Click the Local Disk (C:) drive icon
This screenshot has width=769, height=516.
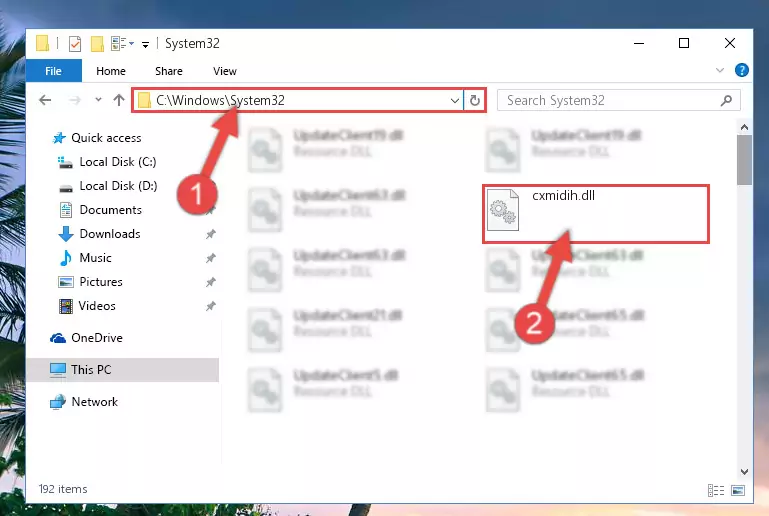click(x=65, y=162)
